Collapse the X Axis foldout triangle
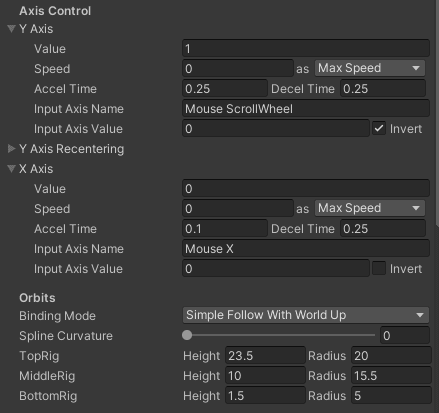Viewport: 439px width, 413px height. 11,169
